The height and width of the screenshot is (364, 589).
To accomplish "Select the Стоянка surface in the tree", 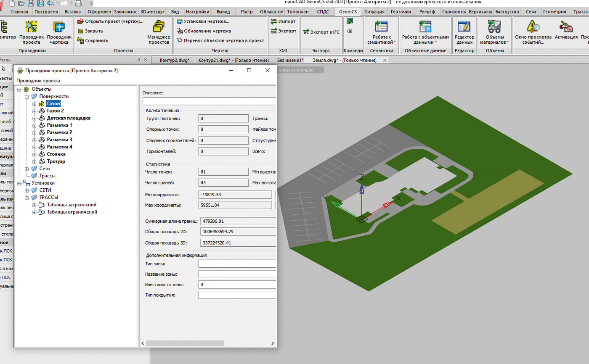I will (x=56, y=154).
